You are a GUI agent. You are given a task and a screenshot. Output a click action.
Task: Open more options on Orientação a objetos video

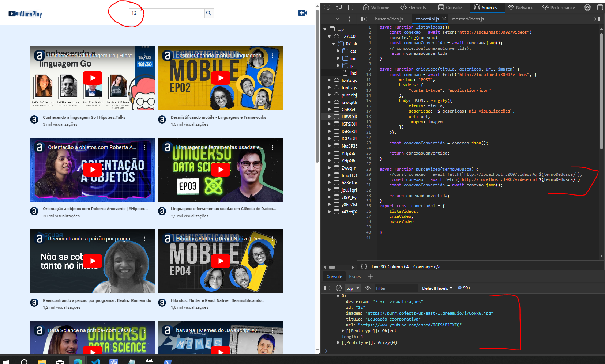coord(144,147)
